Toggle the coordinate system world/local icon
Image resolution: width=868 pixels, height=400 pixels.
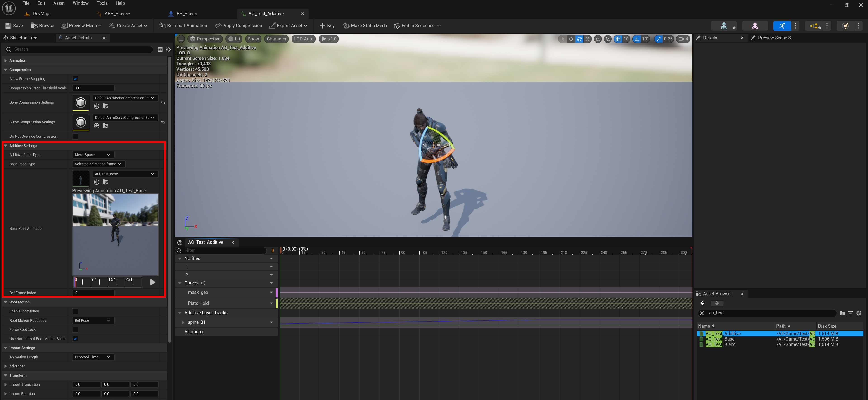tap(598, 39)
